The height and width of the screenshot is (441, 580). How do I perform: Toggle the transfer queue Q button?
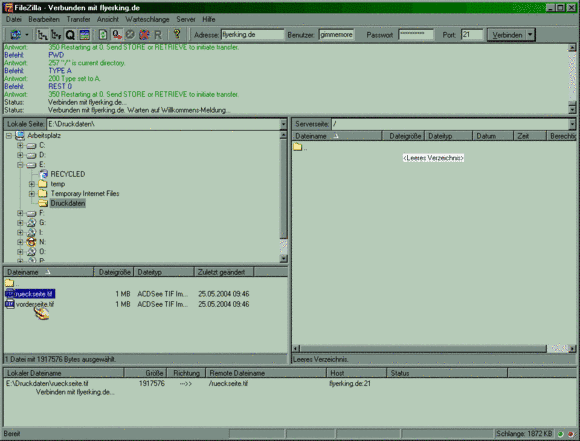(70, 35)
